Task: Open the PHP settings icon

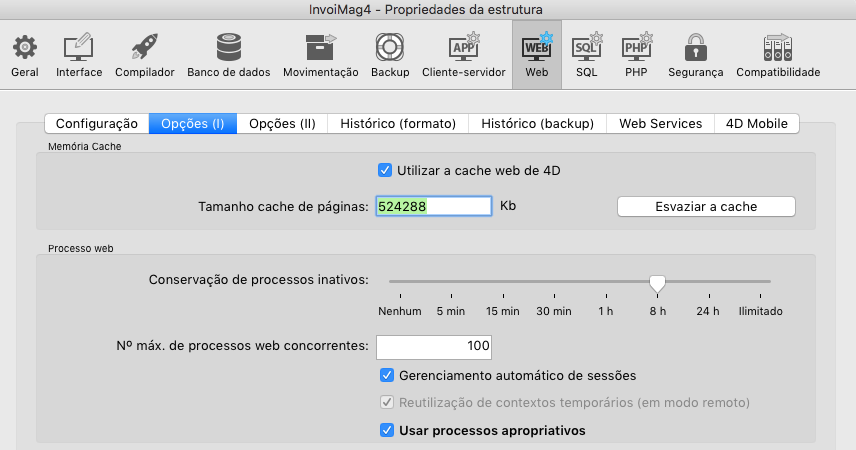Action: [636, 48]
